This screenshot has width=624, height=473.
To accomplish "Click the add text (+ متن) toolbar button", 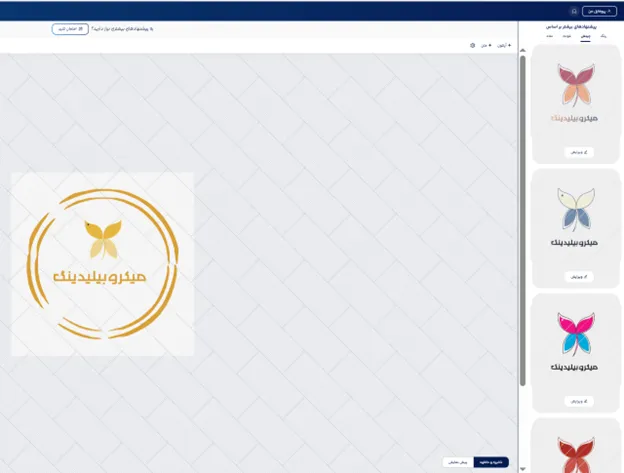I will [x=486, y=46].
